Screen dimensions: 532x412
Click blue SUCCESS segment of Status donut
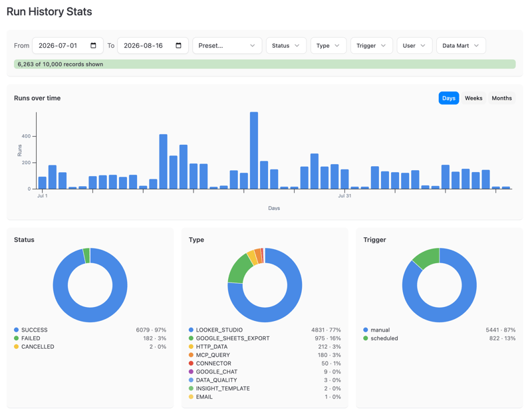point(90,315)
